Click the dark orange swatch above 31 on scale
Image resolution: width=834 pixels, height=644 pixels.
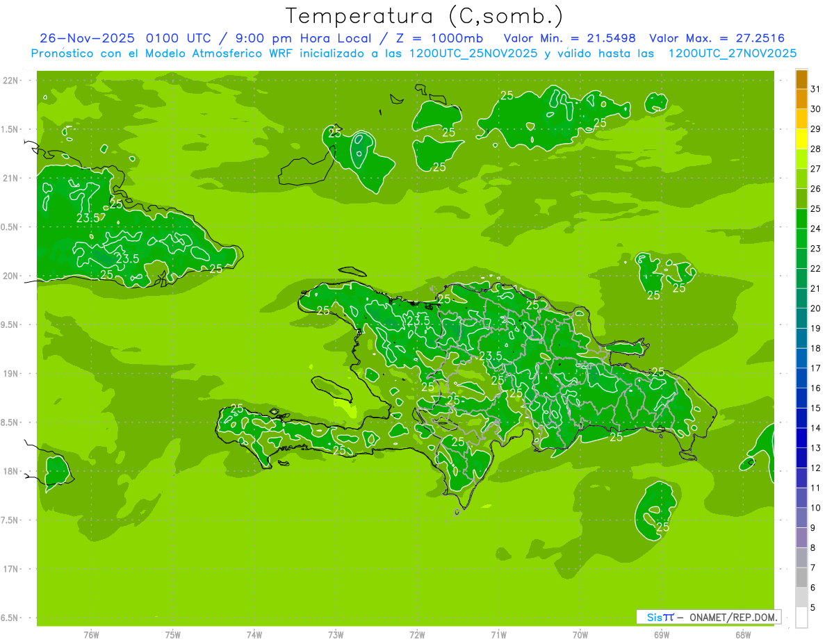[x=801, y=79]
